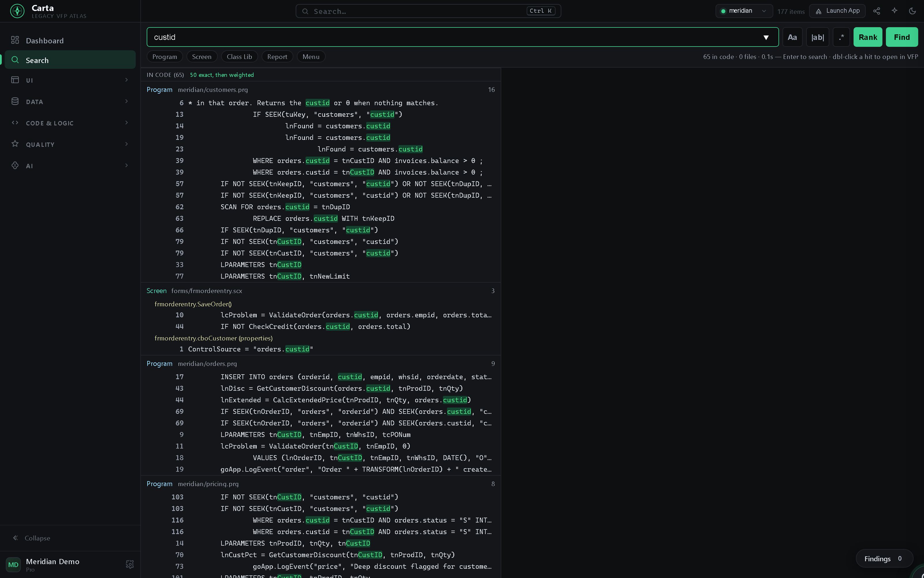Viewport: 924px width, 578px height.
Task: Click the Rank button
Action: 868,37
